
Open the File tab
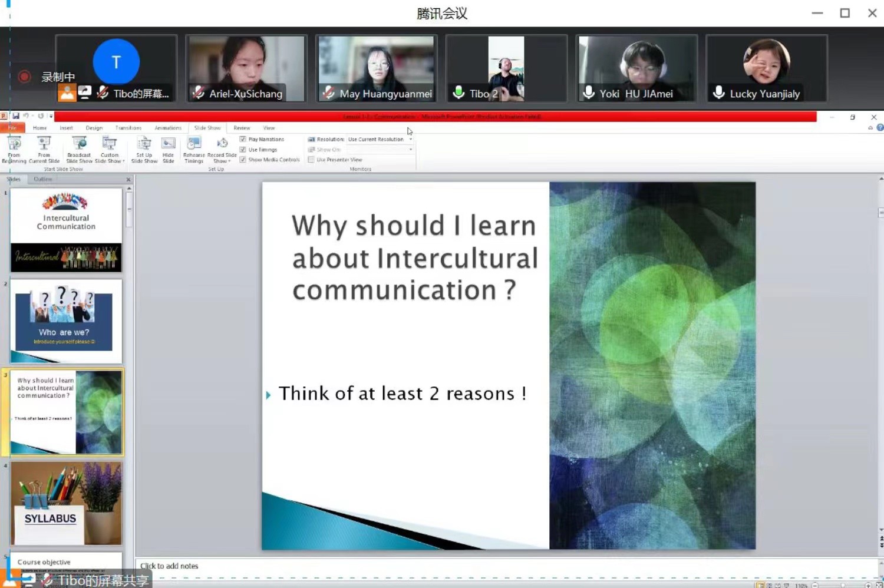12,128
